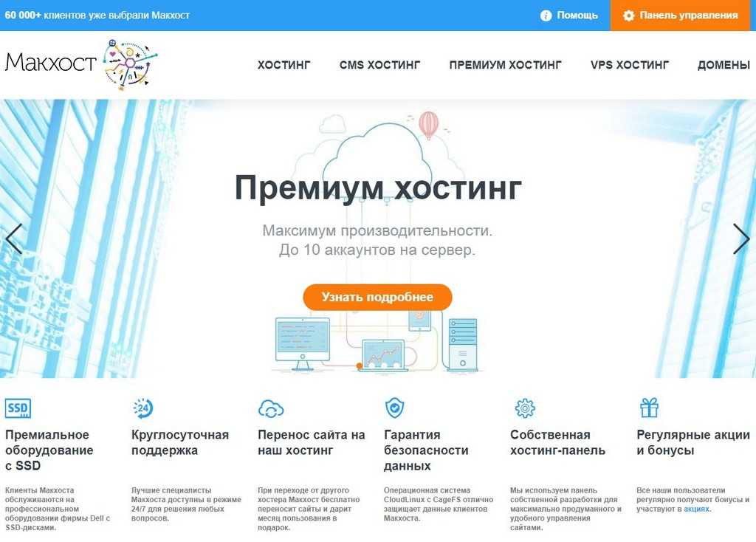Open the ХОСТИНГ menu item
The height and width of the screenshot is (542, 756).
284,65
